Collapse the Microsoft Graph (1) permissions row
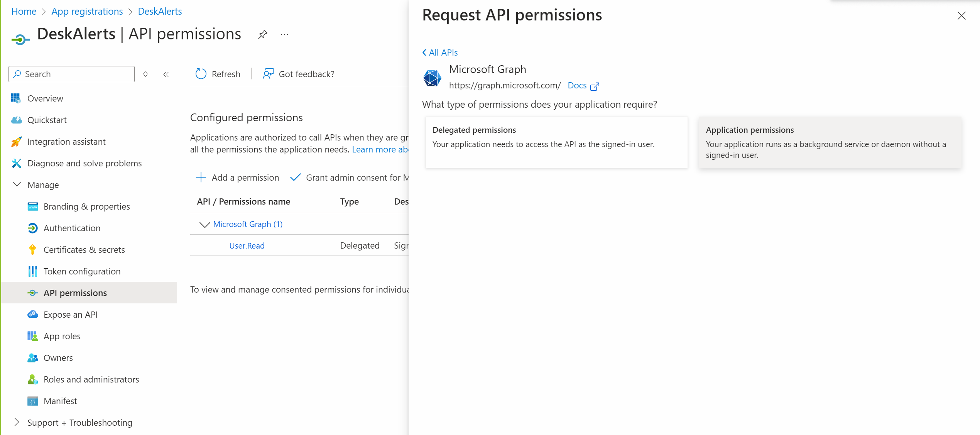Image resolution: width=980 pixels, height=435 pixels. click(204, 224)
